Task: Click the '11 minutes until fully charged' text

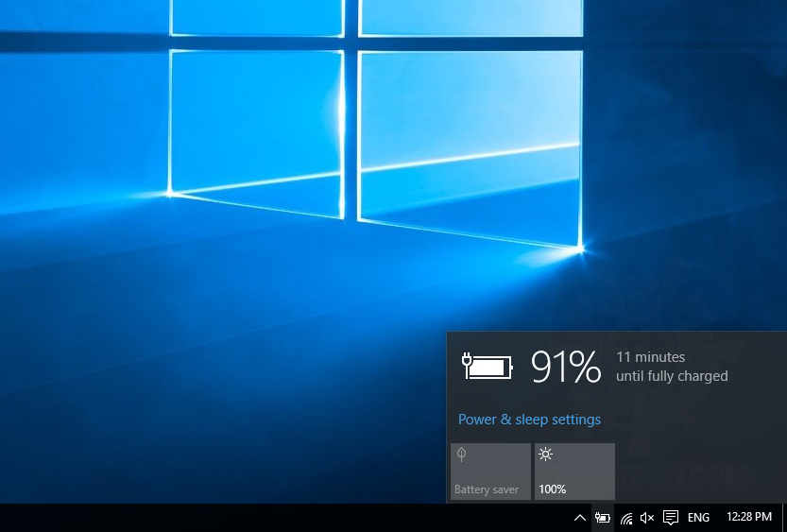Action: 672,367
